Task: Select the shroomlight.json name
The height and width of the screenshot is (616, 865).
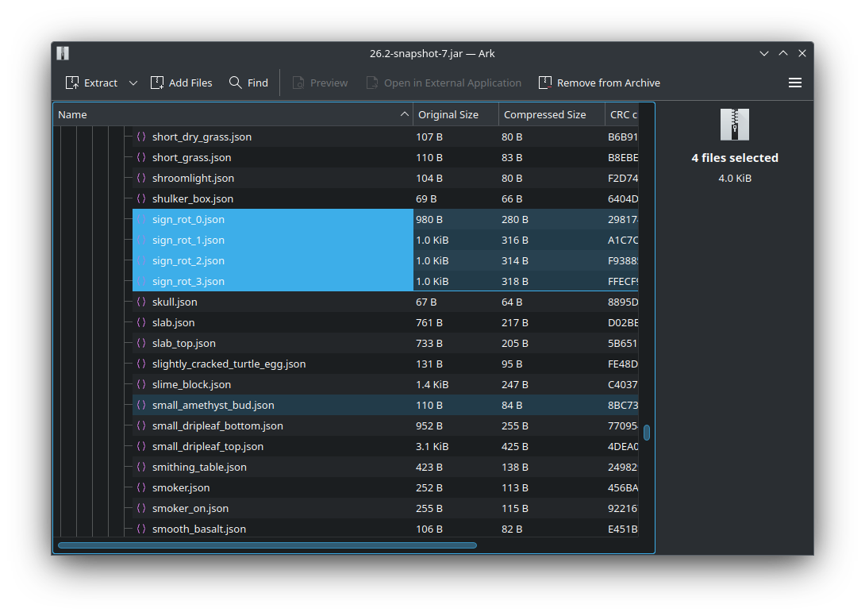Action: (x=193, y=178)
